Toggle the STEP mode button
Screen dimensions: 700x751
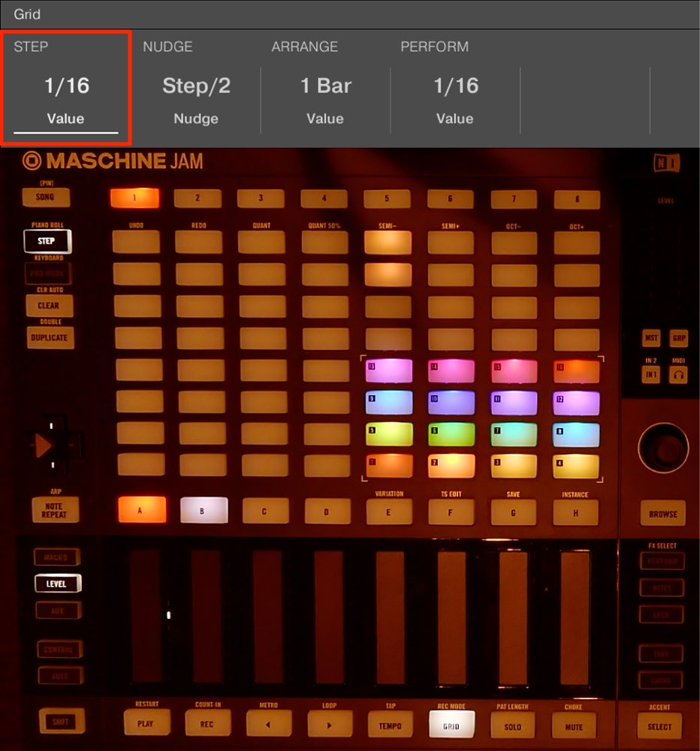point(47,241)
